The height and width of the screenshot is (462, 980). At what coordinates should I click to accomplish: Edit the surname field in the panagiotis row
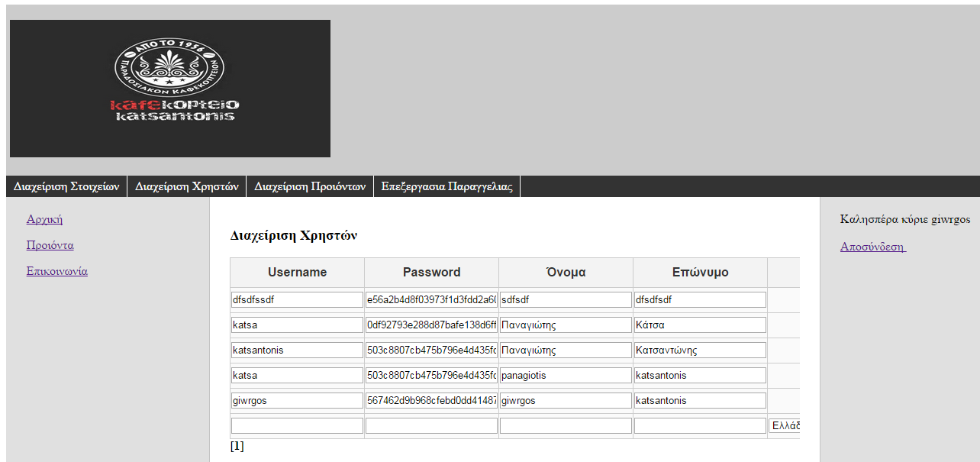click(700, 376)
